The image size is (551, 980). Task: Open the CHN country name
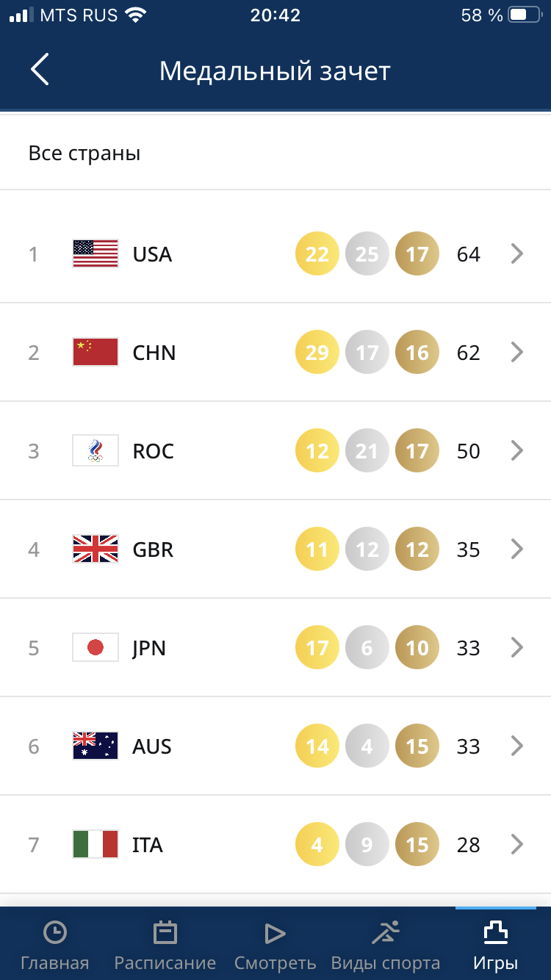(154, 353)
